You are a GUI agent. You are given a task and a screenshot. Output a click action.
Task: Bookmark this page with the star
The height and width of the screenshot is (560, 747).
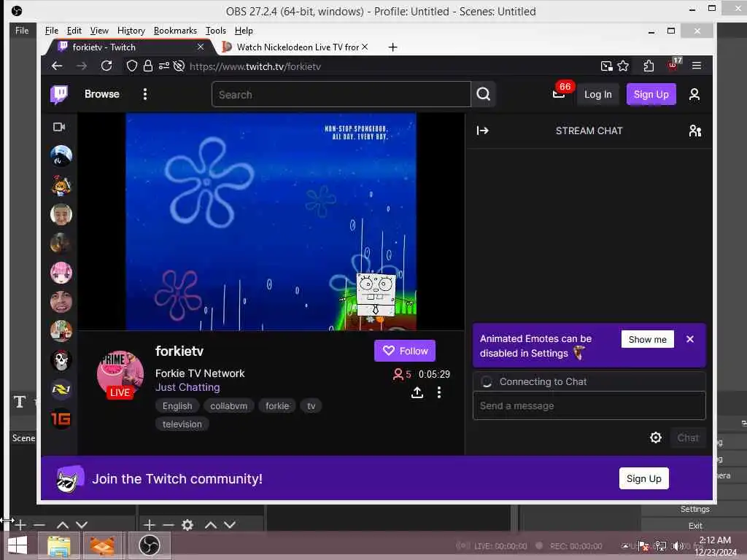coord(623,66)
